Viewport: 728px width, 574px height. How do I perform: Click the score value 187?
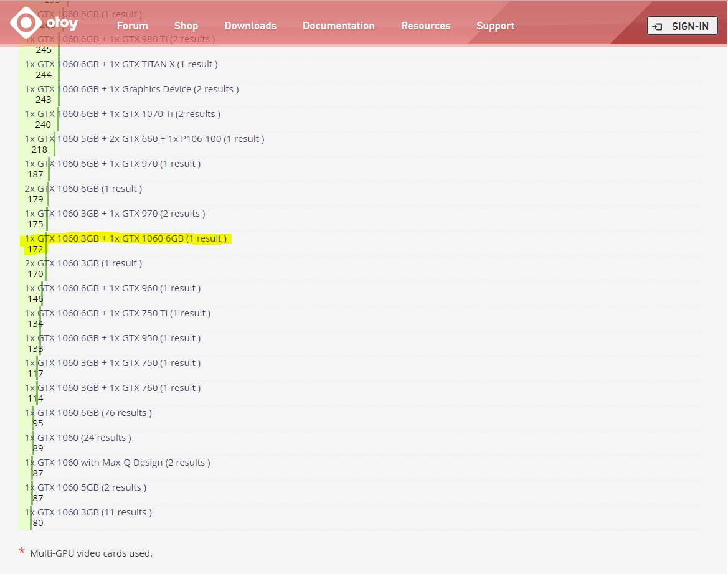[35, 174]
